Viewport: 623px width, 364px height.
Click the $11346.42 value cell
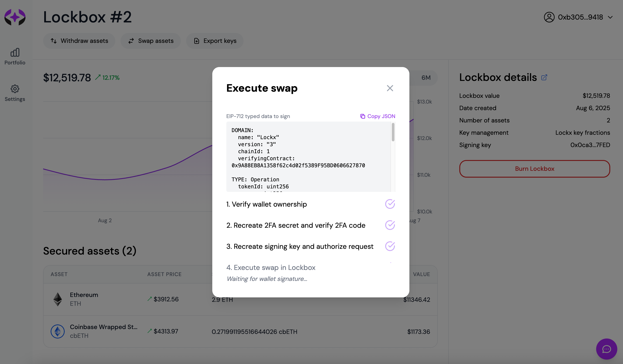coord(417,300)
